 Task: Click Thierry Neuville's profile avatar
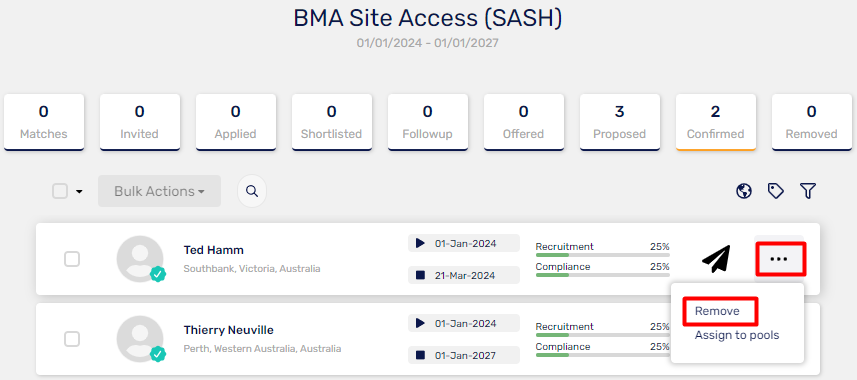coord(140,339)
